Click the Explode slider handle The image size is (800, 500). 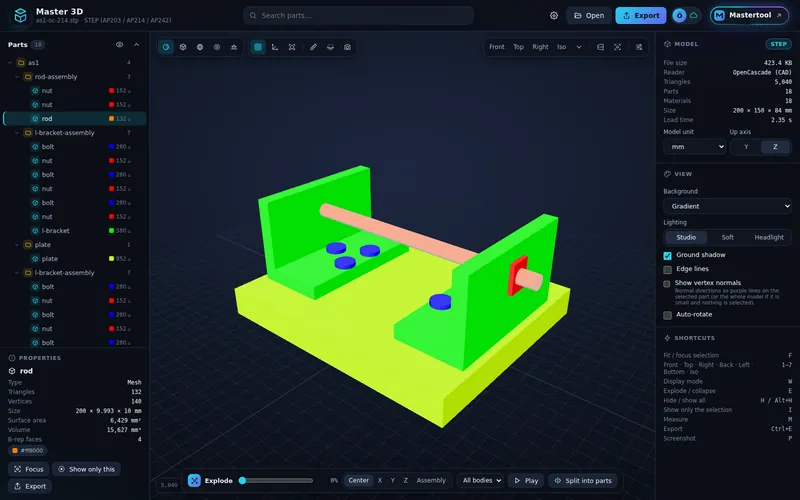pyautogui.click(x=243, y=481)
